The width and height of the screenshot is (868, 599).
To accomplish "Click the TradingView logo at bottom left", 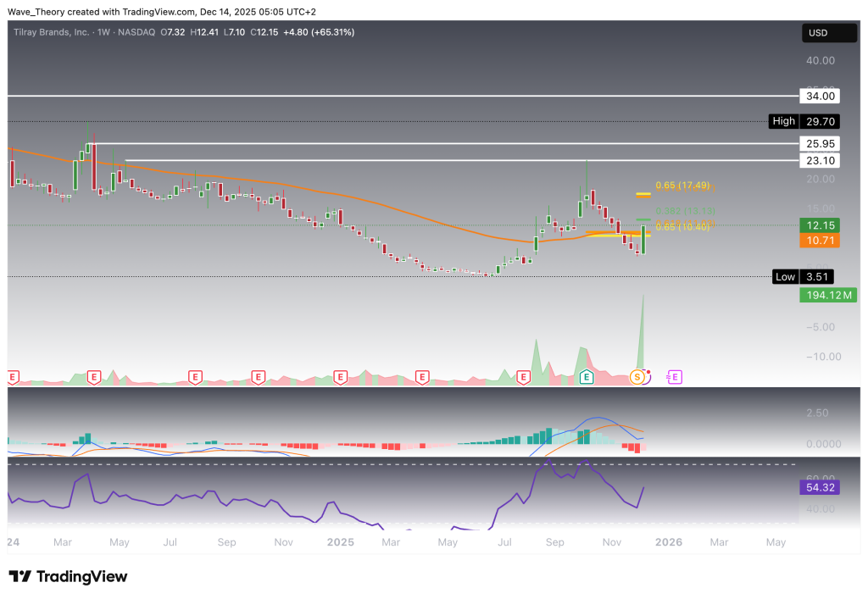I will click(68, 577).
